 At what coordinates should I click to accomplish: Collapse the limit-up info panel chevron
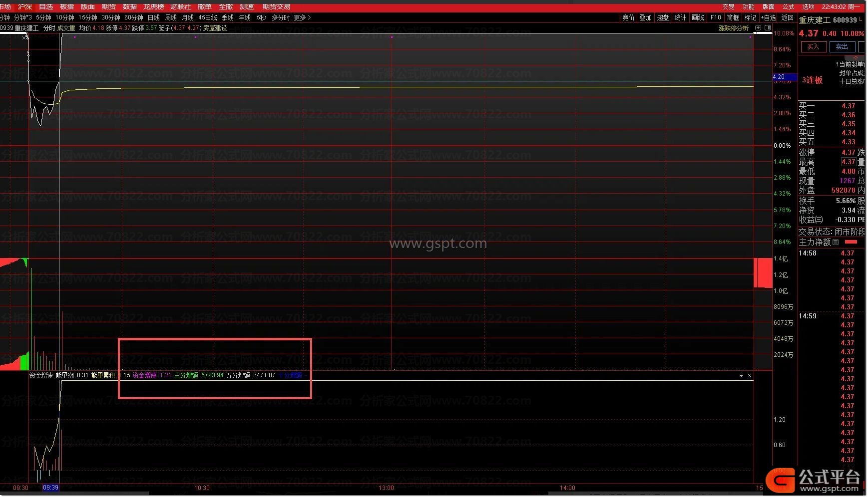[x=856, y=58]
